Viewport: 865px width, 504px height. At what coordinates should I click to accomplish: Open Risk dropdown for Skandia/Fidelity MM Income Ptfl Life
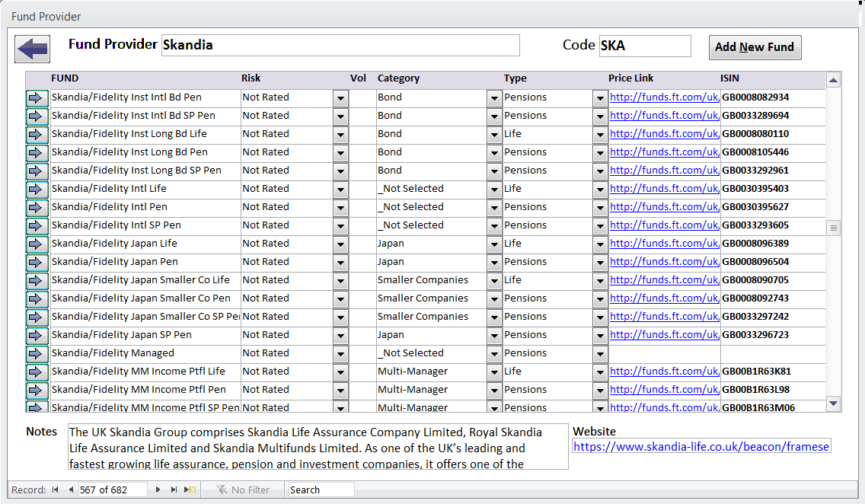tap(341, 372)
